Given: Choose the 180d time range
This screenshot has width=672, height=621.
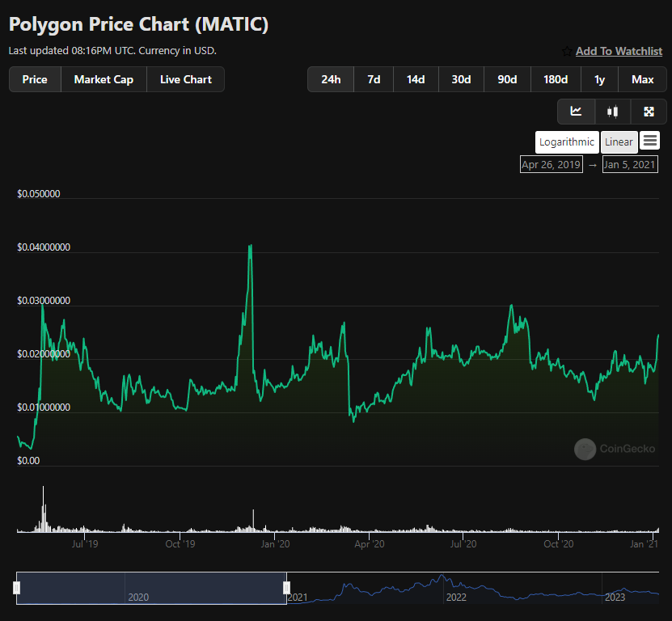Looking at the screenshot, I should pos(556,79).
